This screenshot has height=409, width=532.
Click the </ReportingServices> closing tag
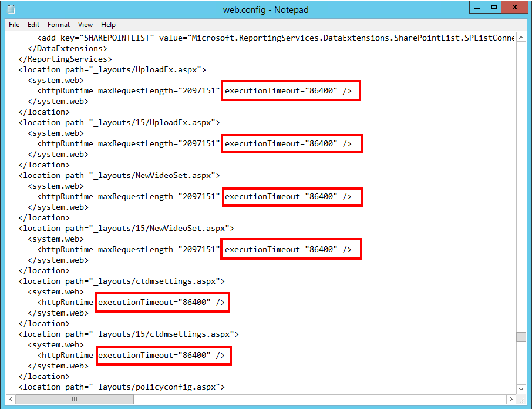click(x=65, y=59)
